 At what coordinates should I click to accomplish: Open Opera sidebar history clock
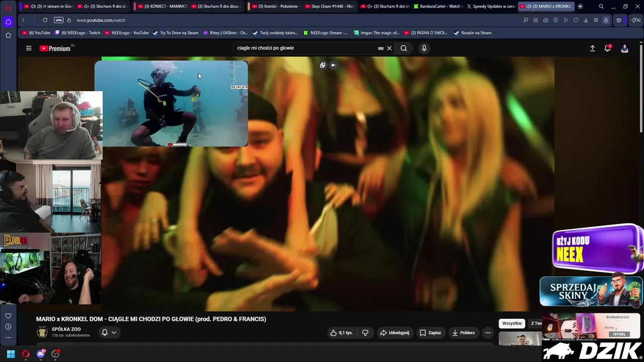click(x=8, y=327)
